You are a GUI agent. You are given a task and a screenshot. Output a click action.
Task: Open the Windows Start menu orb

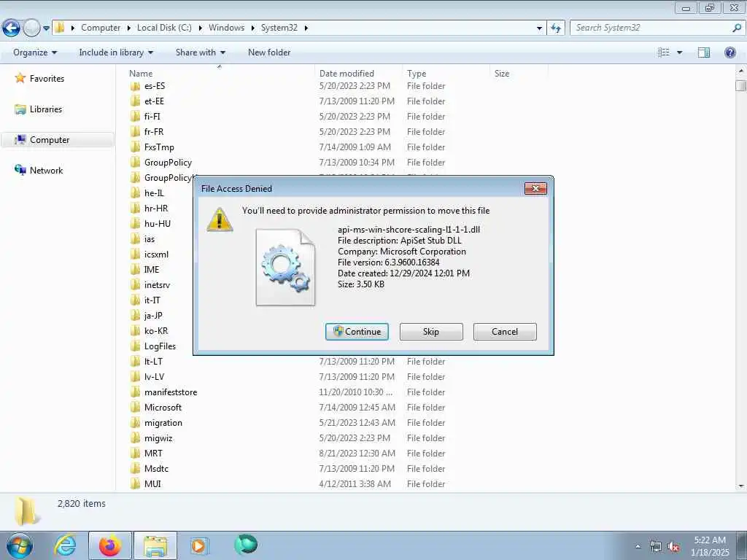[x=20, y=546]
